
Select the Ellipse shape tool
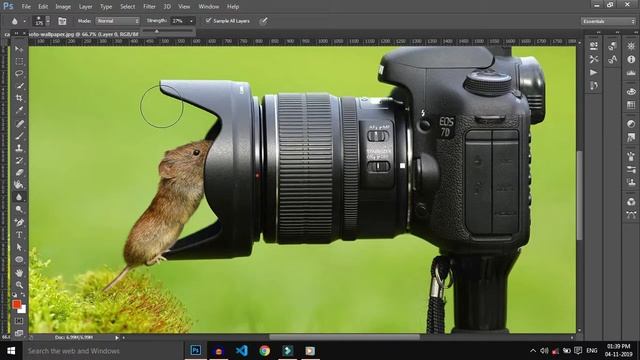point(19,260)
